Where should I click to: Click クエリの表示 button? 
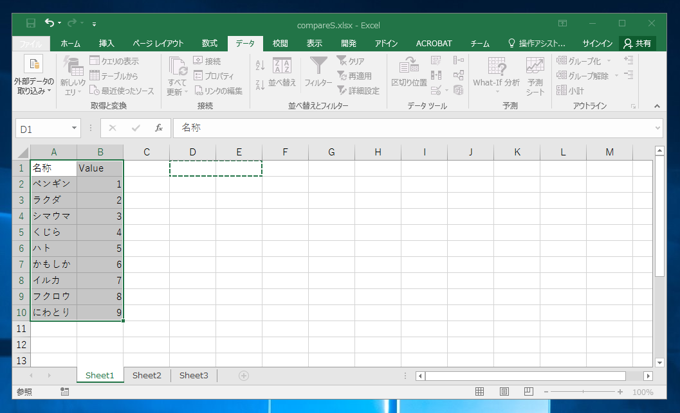[x=114, y=61]
